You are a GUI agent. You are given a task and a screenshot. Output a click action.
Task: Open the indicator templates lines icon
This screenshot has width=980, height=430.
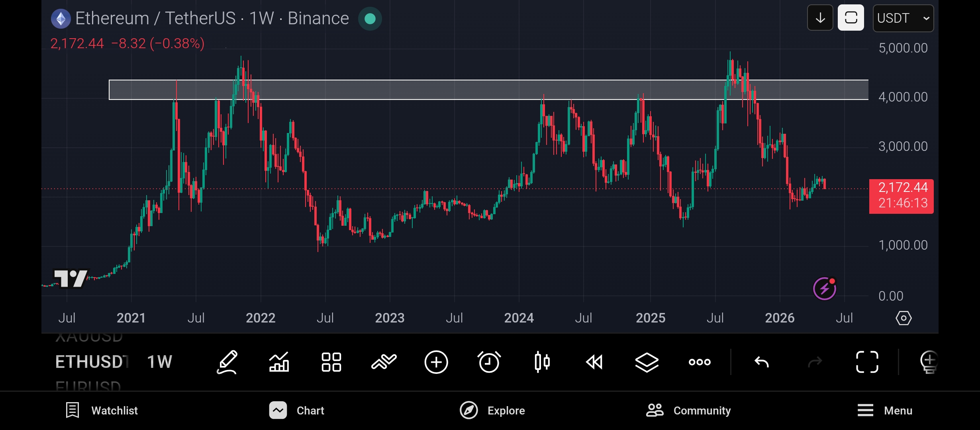click(384, 362)
